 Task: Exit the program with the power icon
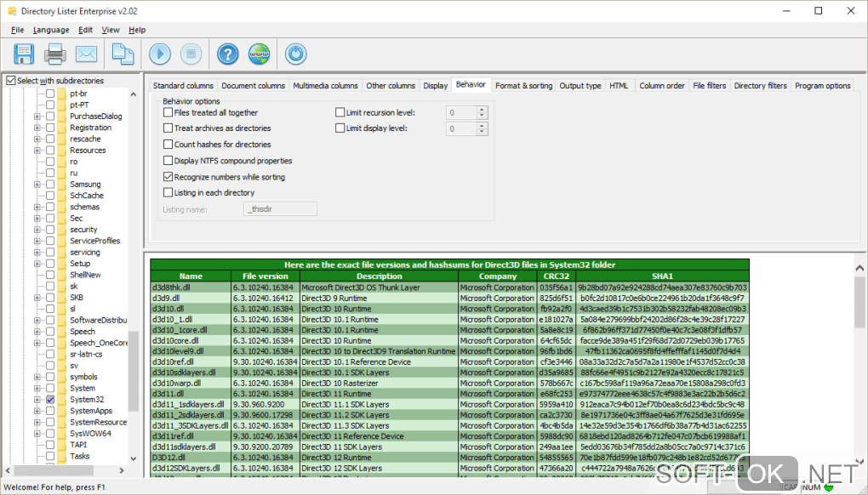[294, 54]
